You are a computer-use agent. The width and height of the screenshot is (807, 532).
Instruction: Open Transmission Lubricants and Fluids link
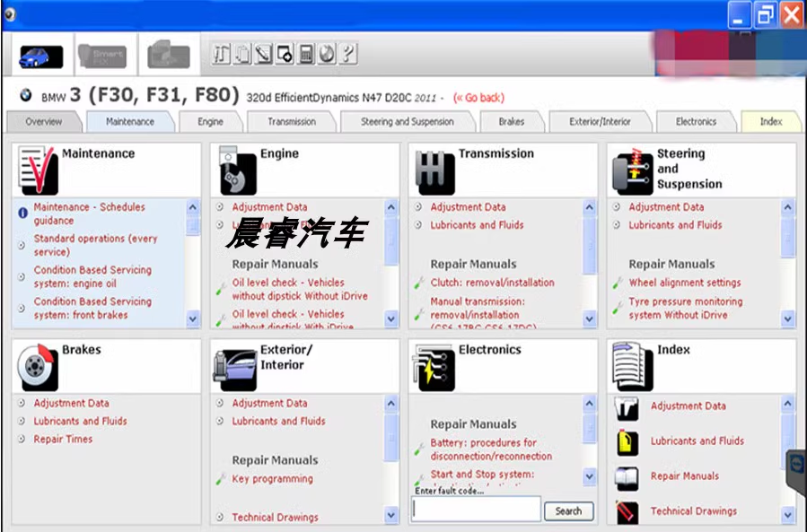tap(477, 225)
